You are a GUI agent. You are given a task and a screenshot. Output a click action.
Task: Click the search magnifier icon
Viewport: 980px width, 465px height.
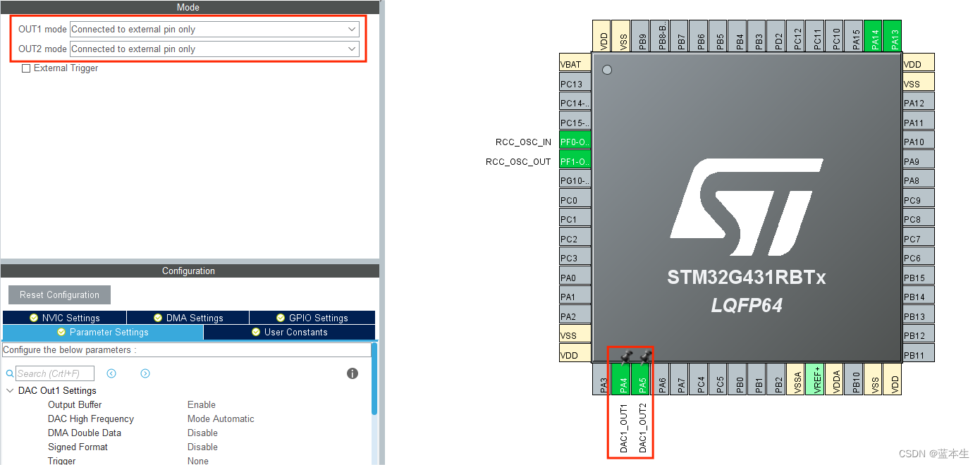coord(10,373)
